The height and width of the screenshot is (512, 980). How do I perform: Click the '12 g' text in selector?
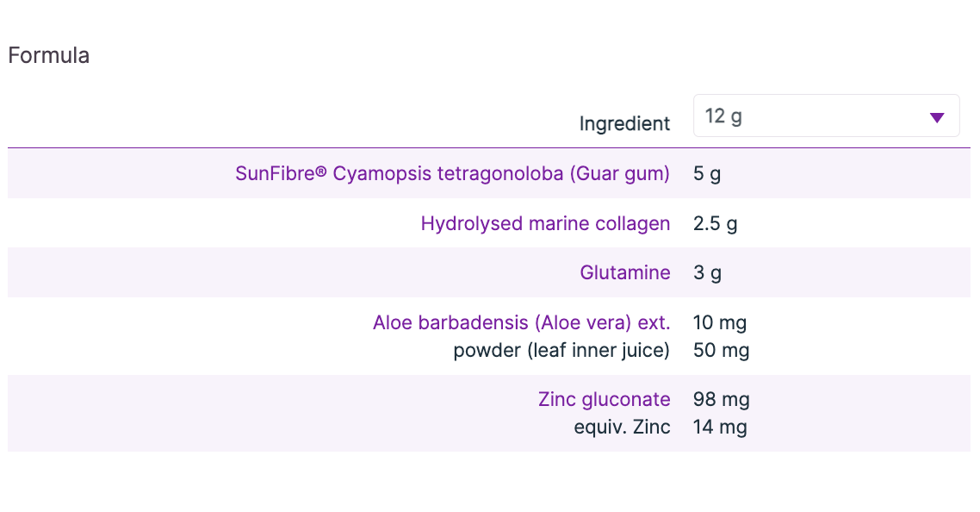[723, 116]
